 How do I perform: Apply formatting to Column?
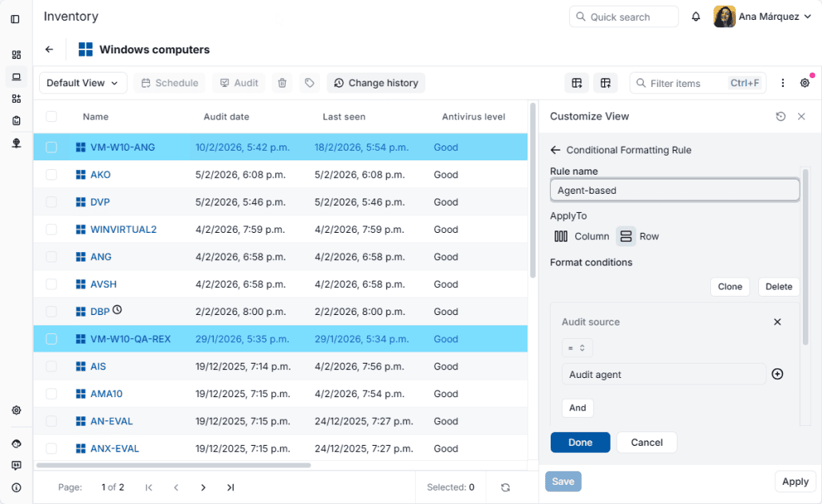[x=581, y=236]
